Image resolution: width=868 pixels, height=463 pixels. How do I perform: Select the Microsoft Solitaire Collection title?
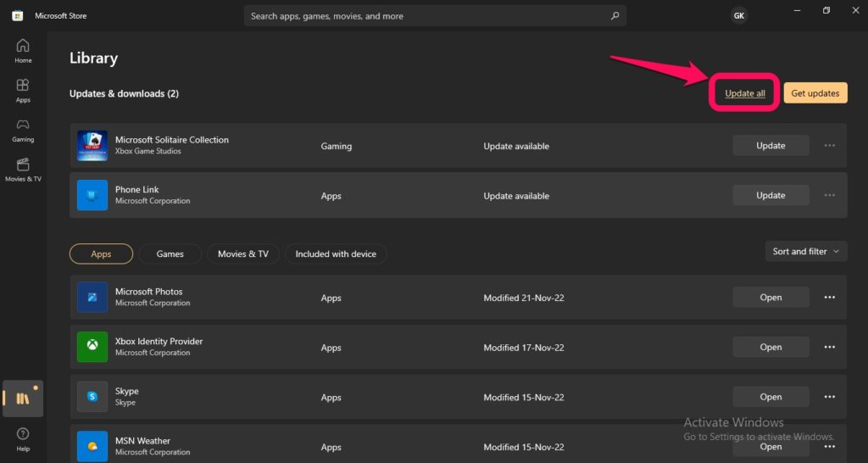(171, 140)
